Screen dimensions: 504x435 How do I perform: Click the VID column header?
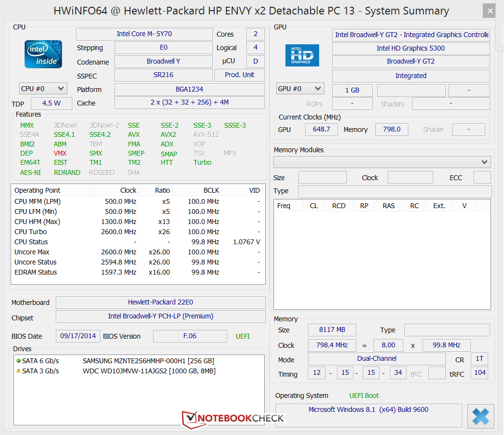point(242,190)
